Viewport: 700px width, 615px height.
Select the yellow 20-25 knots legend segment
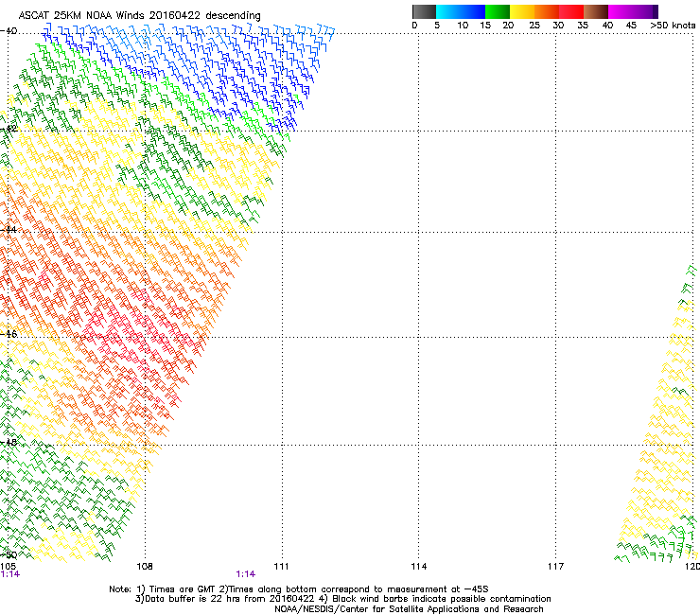tap(522, 11)
